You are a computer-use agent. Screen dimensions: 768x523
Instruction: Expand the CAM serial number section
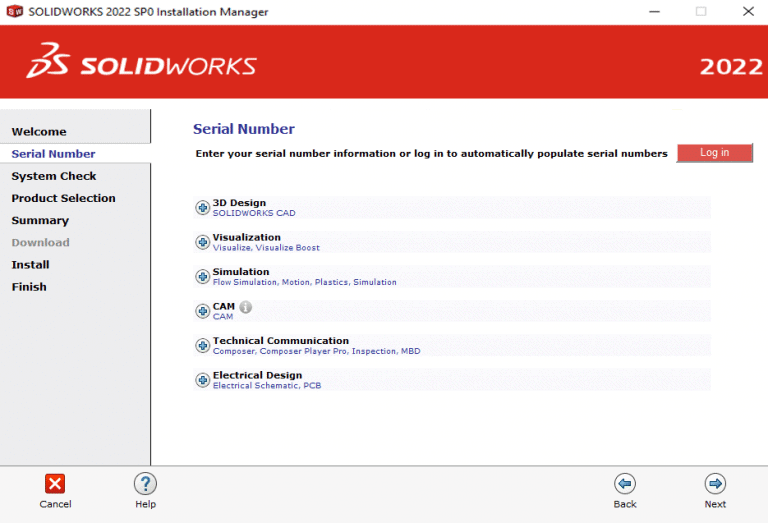(x=202, y=311)
